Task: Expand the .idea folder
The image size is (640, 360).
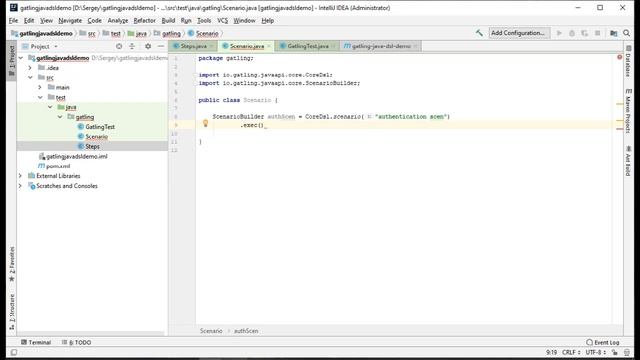Action: pyautogui.click(x=30, y=68)
